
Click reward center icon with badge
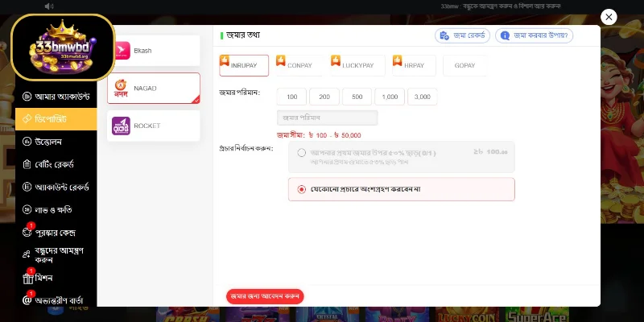click(x=27, y=232)
